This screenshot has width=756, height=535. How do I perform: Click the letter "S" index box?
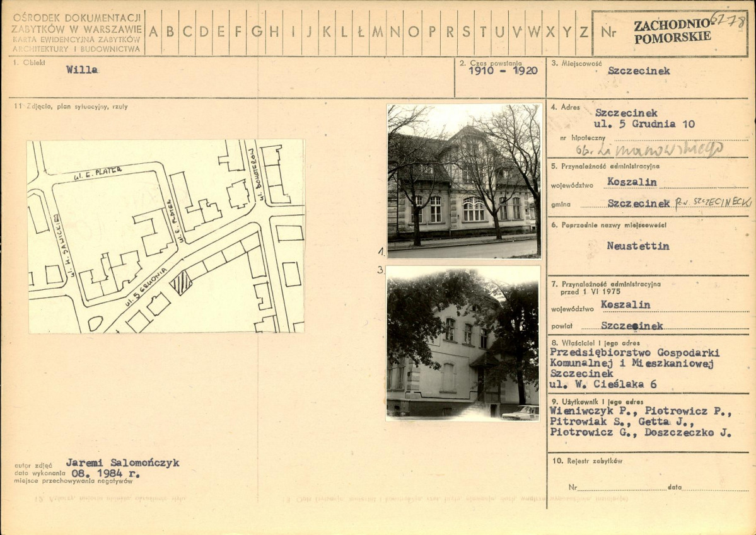(466, 32)
